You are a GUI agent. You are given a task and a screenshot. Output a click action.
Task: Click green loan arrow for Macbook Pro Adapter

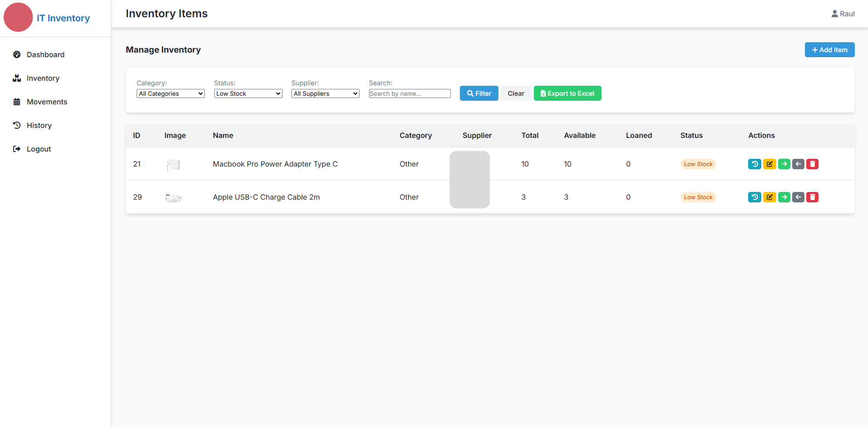point(784,164)
